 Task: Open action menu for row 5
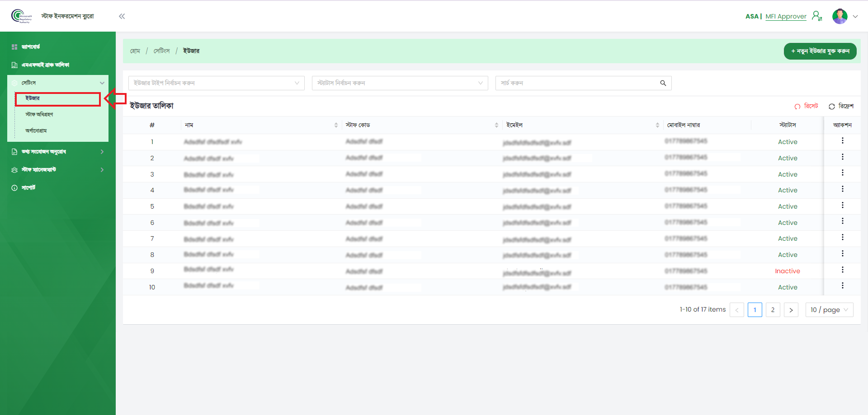842,205
